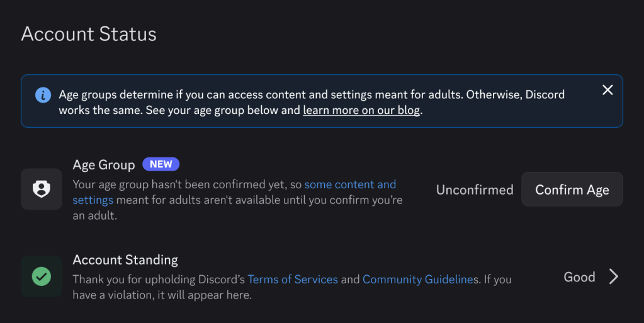Click the Age Group title text

(103, 165)
